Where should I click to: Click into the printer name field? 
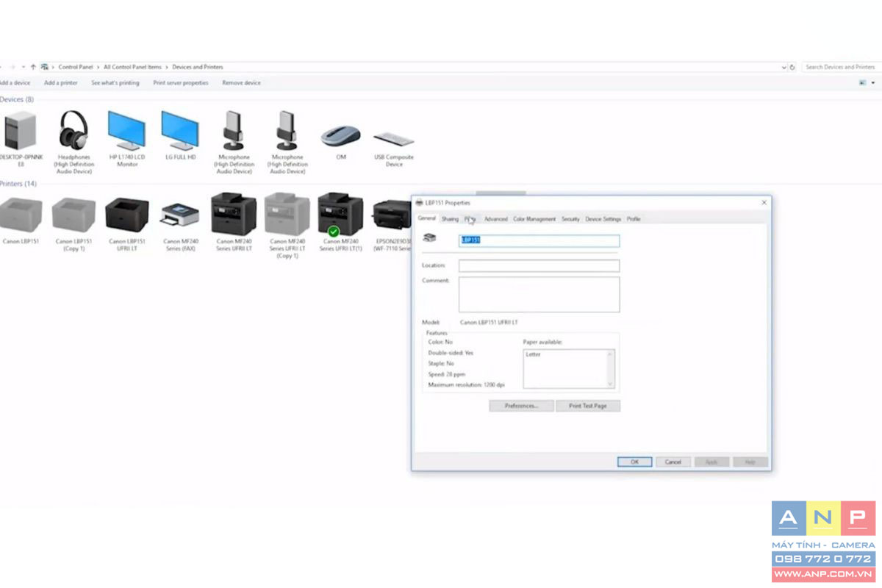[x=539, y=240]
